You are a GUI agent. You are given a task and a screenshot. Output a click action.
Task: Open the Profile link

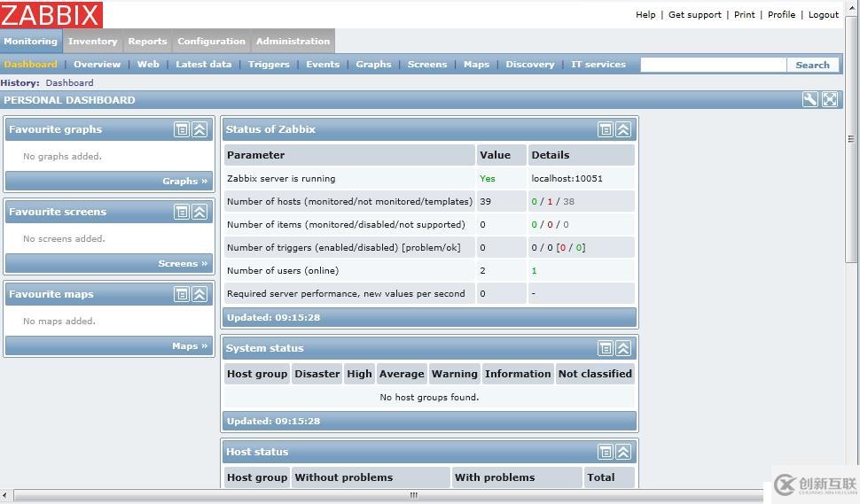pos(782,15)
